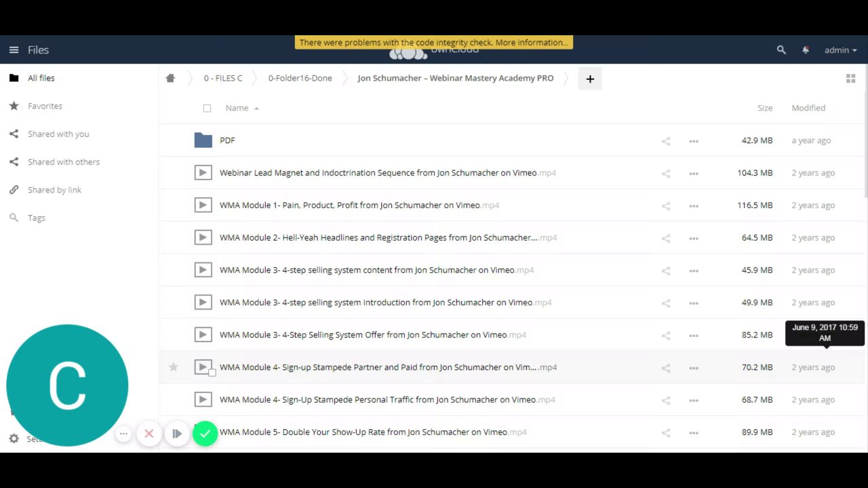Toggle grid view icon
The image size is (868, 488).
850,79
